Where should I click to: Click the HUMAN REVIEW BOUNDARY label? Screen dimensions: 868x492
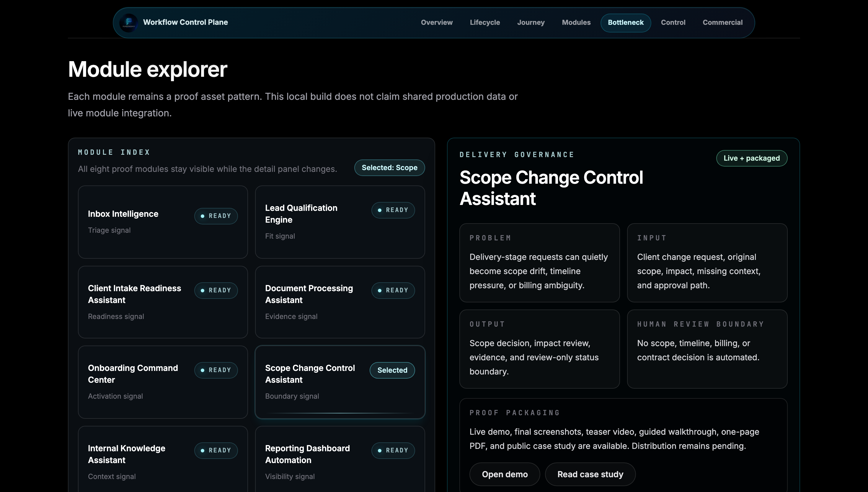tap(701, 324)
